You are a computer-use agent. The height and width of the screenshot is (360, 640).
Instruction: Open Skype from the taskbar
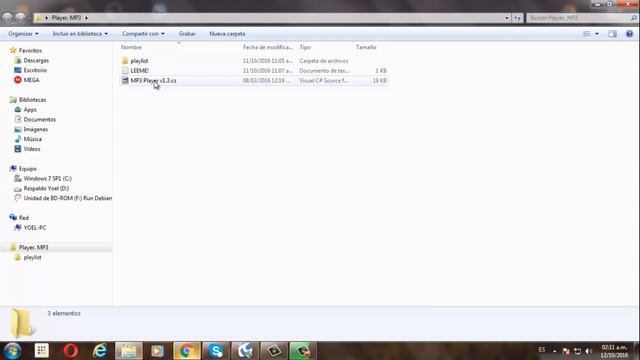[x=216, y=351]
